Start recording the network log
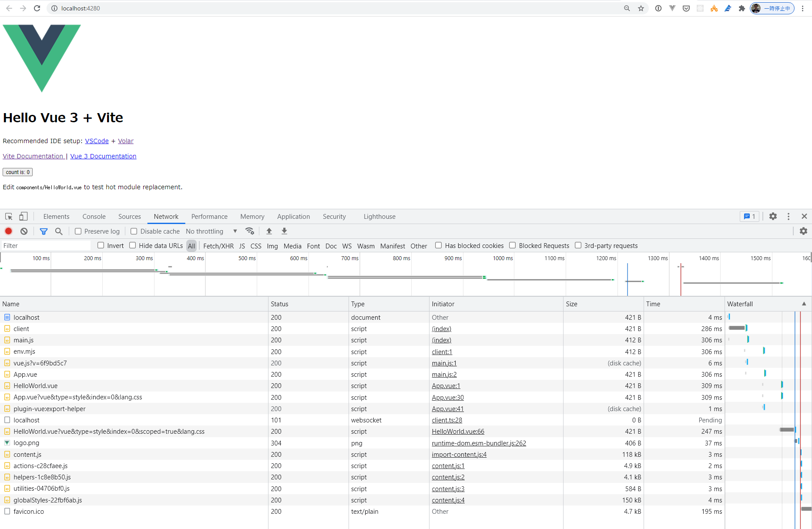The width and height of the screenshot is (812, 529). coord(8,231)
